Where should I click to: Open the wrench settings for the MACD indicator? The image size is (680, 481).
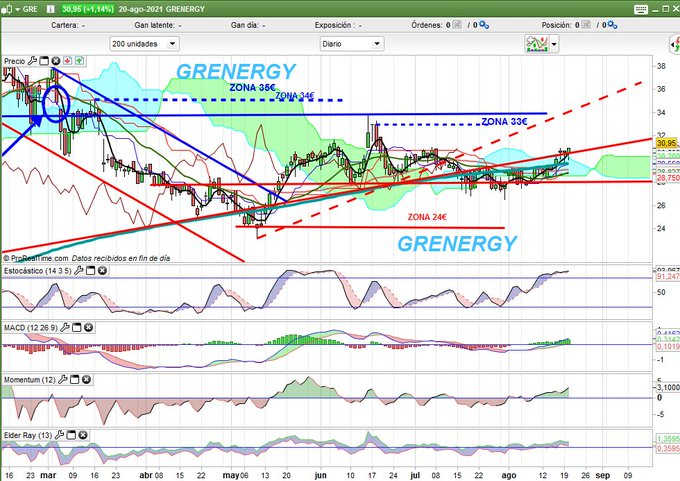pyautogui.click(x=65, y=327)
